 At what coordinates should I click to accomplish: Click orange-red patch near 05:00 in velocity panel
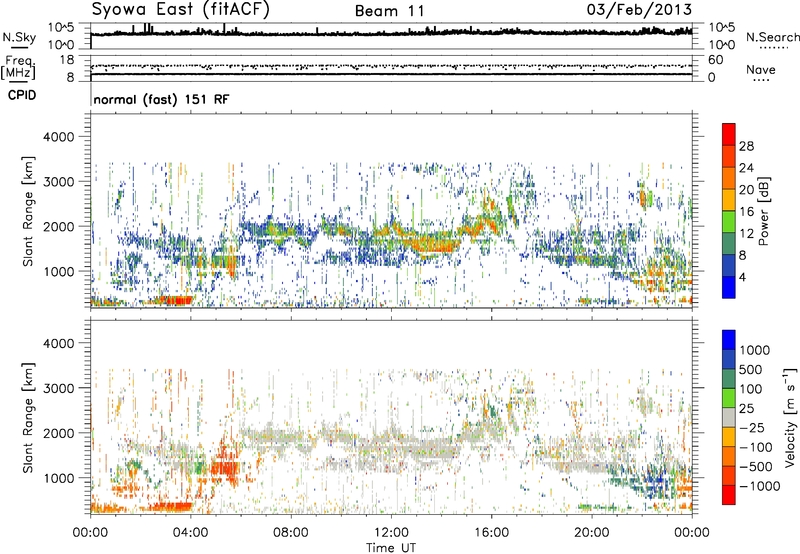225,468
